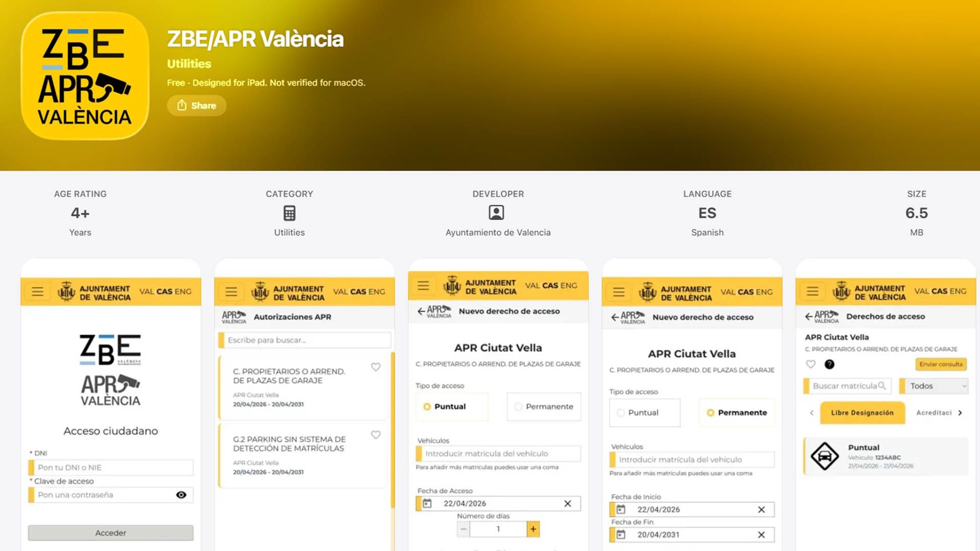This screenshot has height=551, width=980.
Task: Decrease Número de días with minus
Action: [463, 529]
